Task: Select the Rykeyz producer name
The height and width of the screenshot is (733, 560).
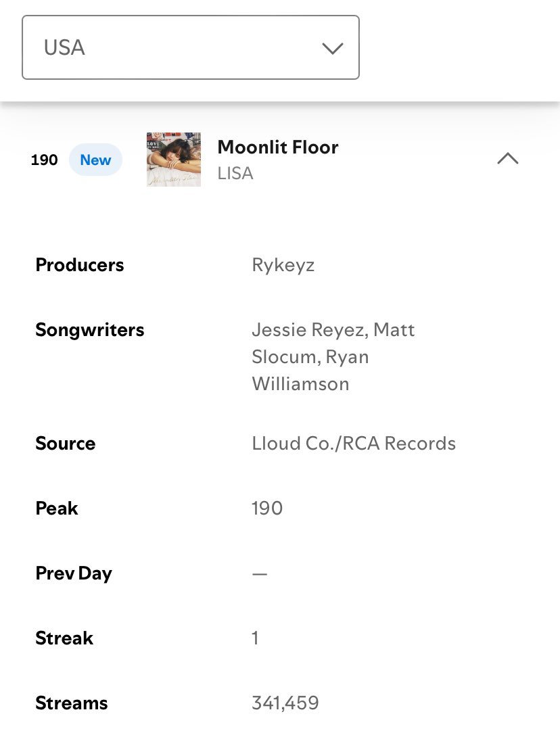Action: (x=283, y=266)
